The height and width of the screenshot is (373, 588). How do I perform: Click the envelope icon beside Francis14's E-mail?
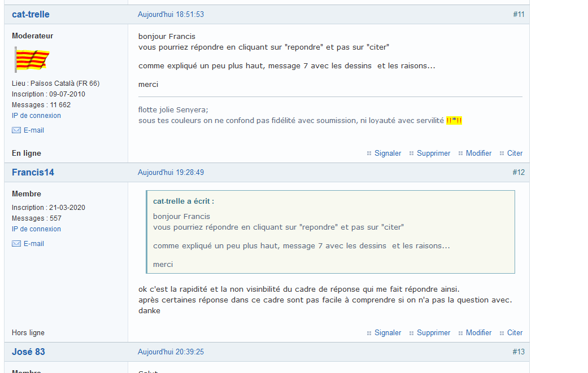click(x=16, y=244)
